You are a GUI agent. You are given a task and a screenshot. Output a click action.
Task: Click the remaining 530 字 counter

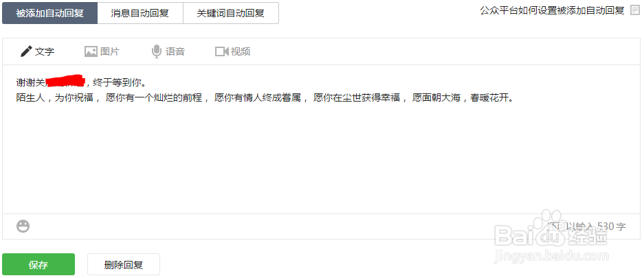click(x=588, y=226)
